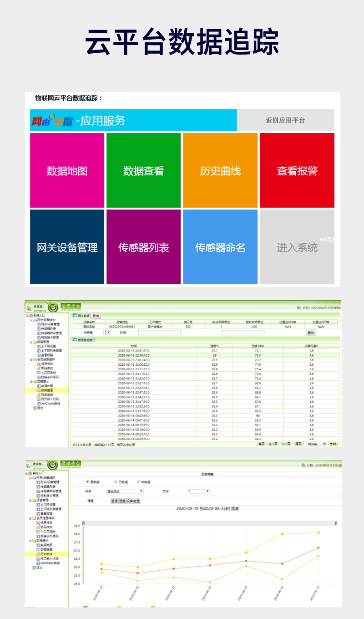364x619 pixels.
Task: Collapse 数据展示 folder in history curve panel
Action: pyautogui.click(x=30, y=541)
